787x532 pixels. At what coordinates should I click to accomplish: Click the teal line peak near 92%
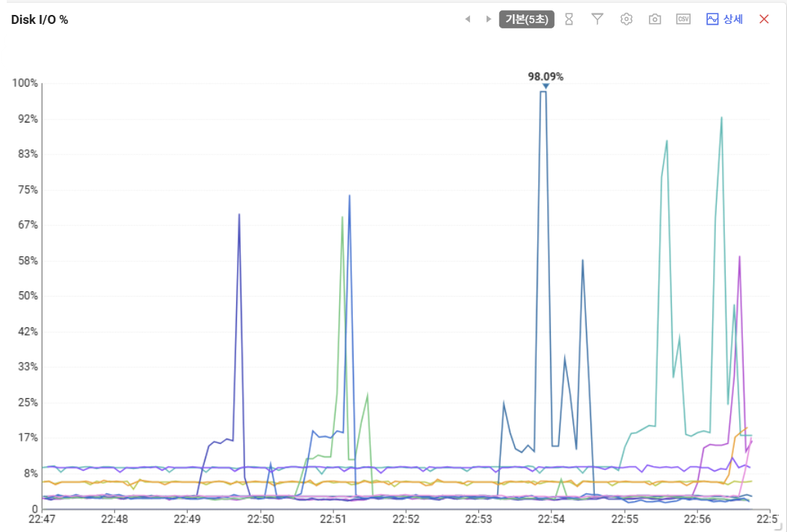coord(721,118)
